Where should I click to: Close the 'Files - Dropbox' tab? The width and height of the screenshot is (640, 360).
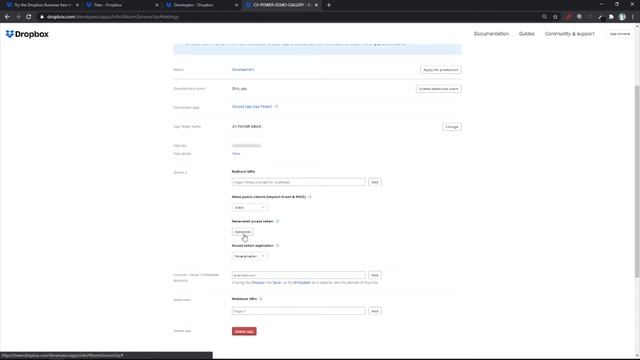(x=157, y=5)
